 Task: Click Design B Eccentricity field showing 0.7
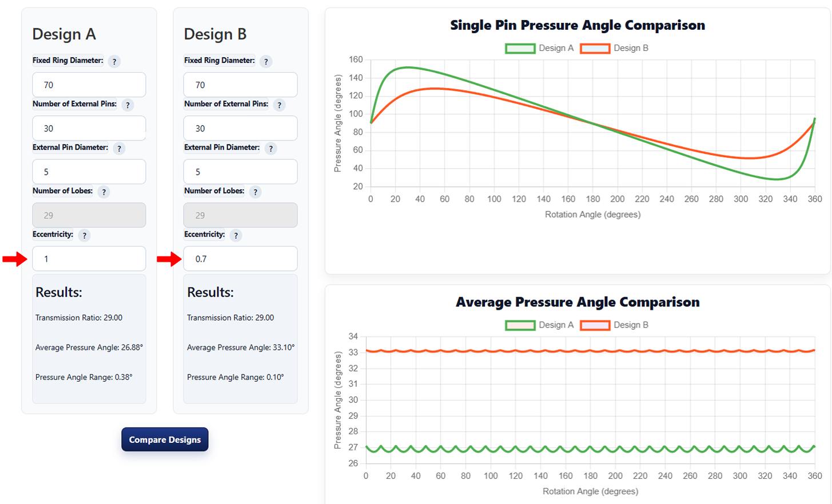240,259
